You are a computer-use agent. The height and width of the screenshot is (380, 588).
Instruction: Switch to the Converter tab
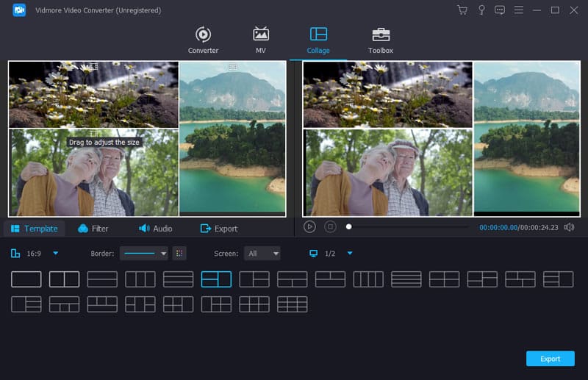click(203, 40)
